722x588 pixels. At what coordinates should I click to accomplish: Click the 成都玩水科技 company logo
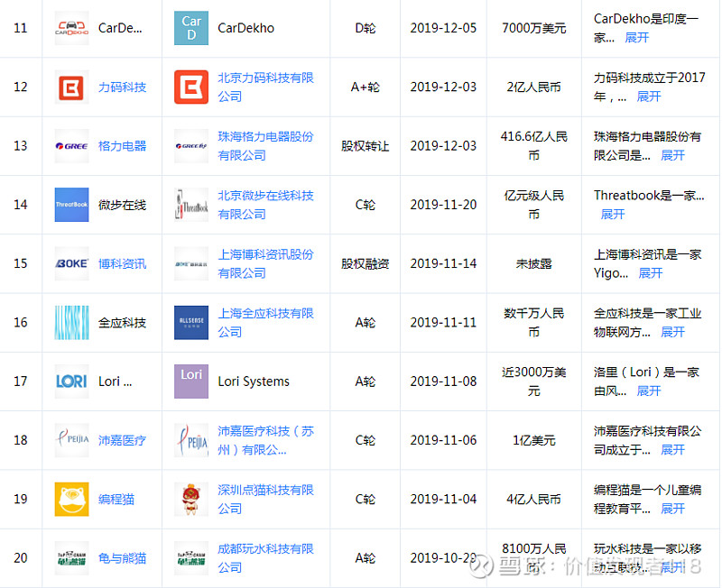[191, 558]
